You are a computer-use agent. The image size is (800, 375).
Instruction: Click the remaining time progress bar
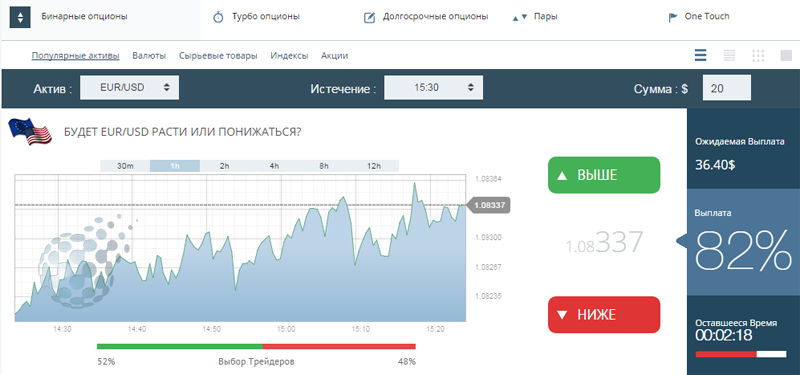pos(741,354)
